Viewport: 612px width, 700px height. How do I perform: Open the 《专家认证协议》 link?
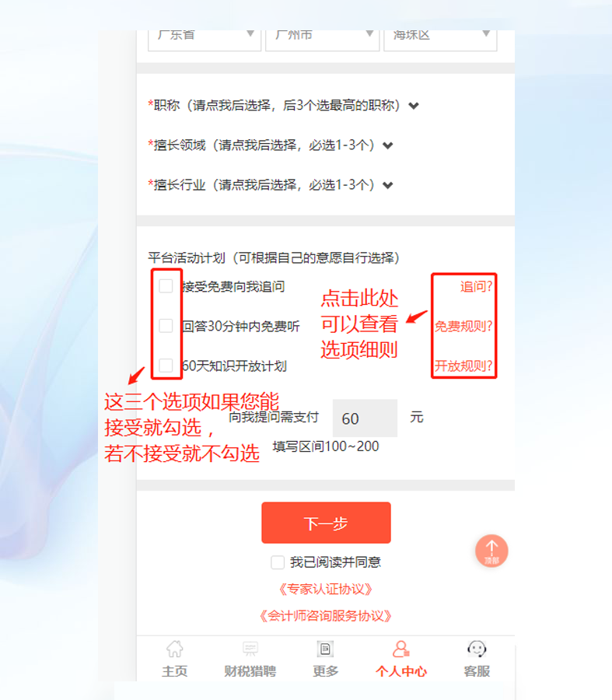[325, 589]
